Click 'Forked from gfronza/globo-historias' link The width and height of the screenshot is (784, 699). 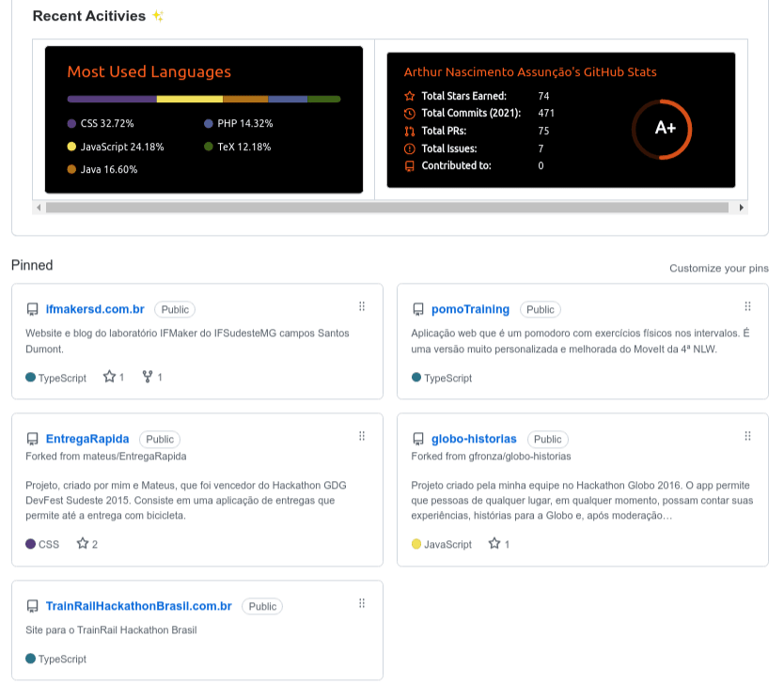tap(491, 457)
